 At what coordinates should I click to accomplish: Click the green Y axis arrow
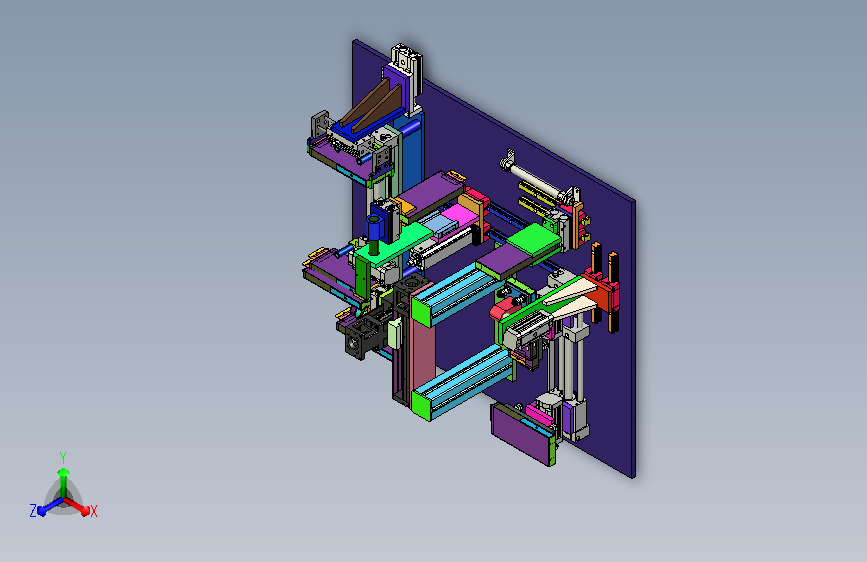coord(63,482)
